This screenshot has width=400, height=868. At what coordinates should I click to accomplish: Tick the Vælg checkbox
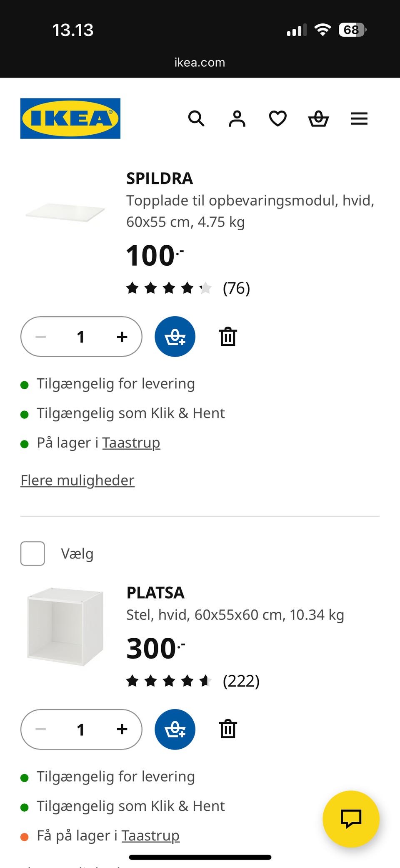coord(32,554)
